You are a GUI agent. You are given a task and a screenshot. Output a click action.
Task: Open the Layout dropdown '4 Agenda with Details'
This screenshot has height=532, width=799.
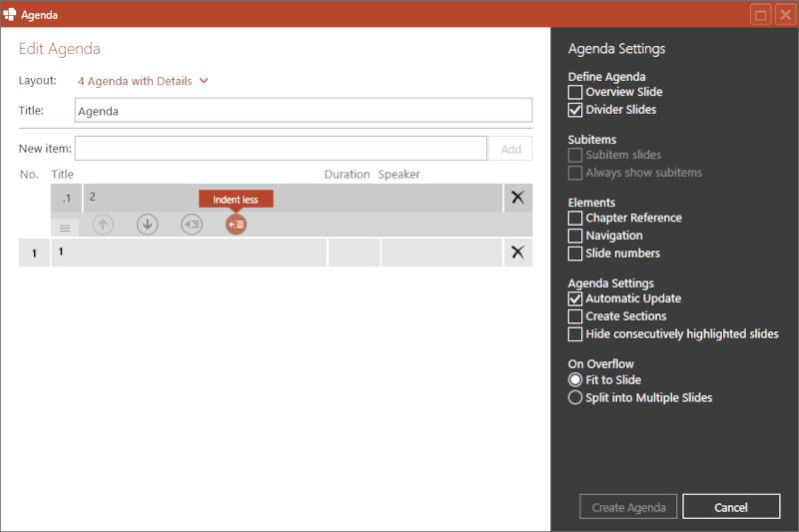coord(143,81)
